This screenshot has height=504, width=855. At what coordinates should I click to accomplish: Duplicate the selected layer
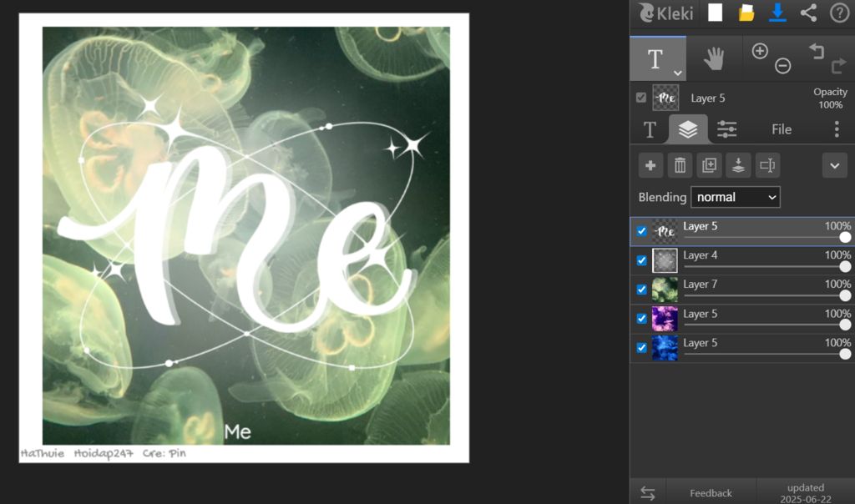pyautogui.click(x=710, y=166)
